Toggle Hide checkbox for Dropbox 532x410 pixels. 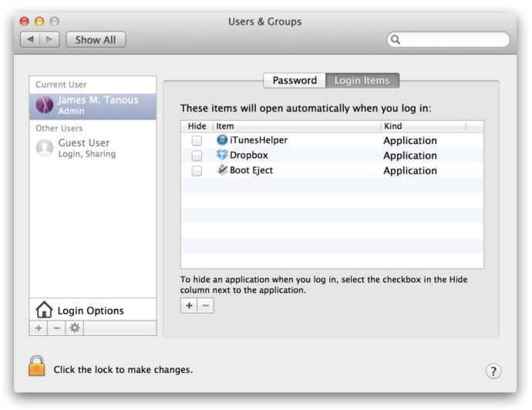(x=197, y=156)
